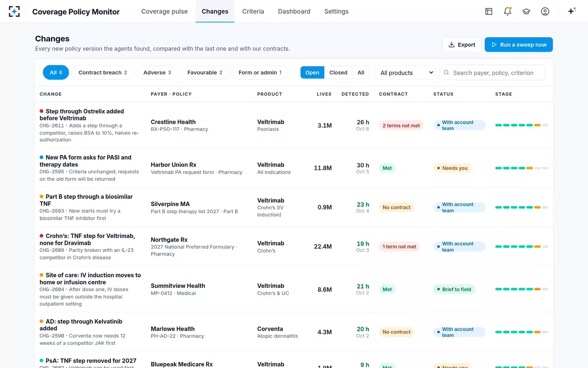Click red dot beside Step through Ostrelix

pyautogui.click(x=42, y=111)
